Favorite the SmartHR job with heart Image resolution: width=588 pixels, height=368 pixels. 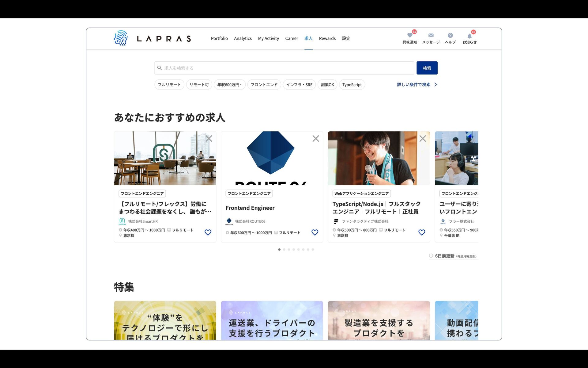208,232
